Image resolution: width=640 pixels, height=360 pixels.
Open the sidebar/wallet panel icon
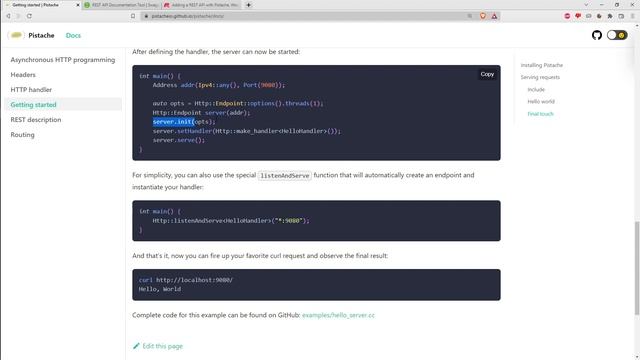point(621,16)
